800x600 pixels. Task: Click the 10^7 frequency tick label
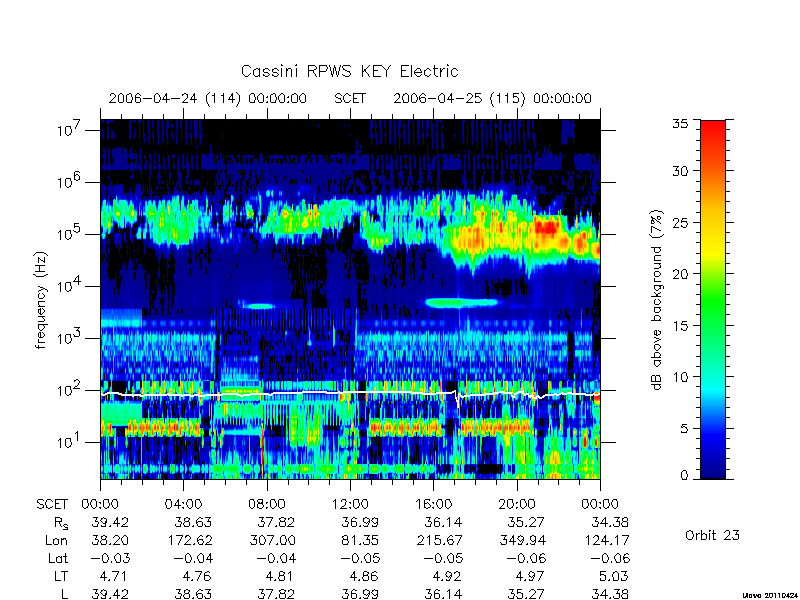[68, 130]
